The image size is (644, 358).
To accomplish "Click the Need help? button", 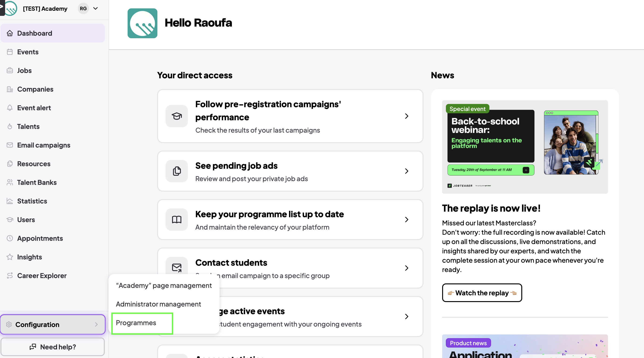I will pos(53,347).
